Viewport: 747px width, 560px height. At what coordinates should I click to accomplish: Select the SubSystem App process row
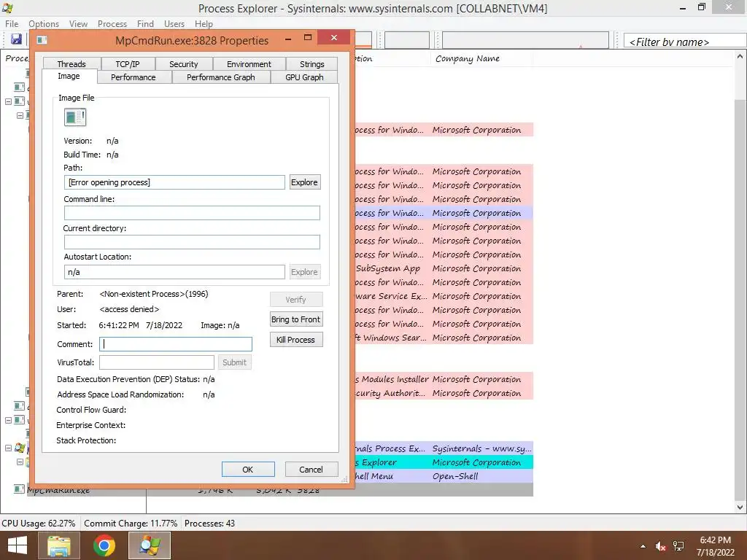[x=444, y=268]
